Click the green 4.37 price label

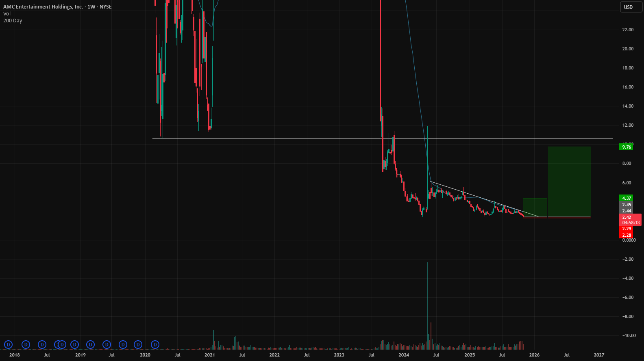(x=626, y=198)
